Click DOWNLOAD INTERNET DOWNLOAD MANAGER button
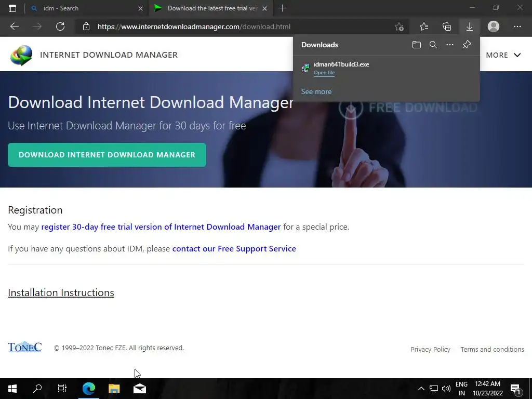 coord(107,155)
